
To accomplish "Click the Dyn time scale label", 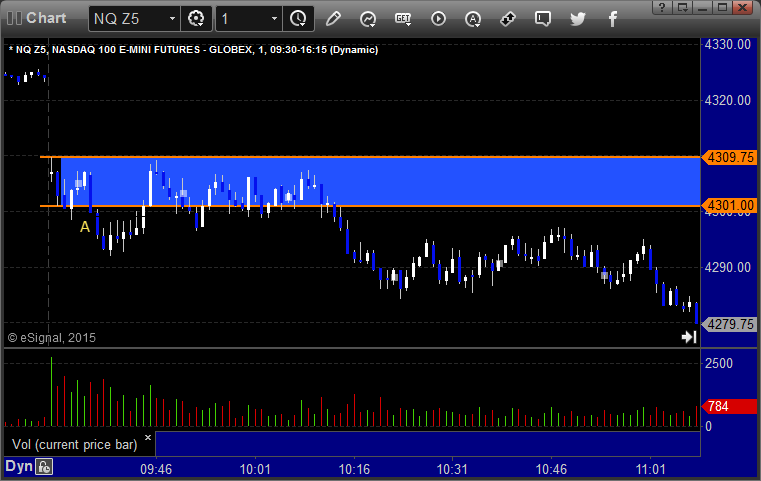I will 18,466.
